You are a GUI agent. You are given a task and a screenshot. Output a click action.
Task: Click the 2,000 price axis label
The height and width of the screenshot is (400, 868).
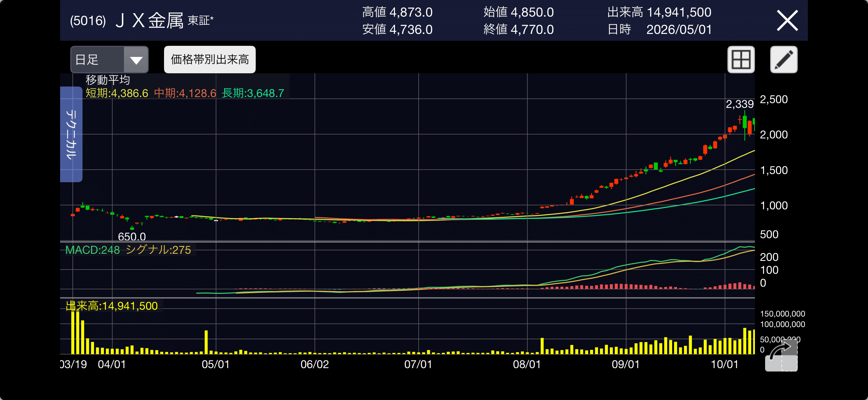[x=774, y=135]
